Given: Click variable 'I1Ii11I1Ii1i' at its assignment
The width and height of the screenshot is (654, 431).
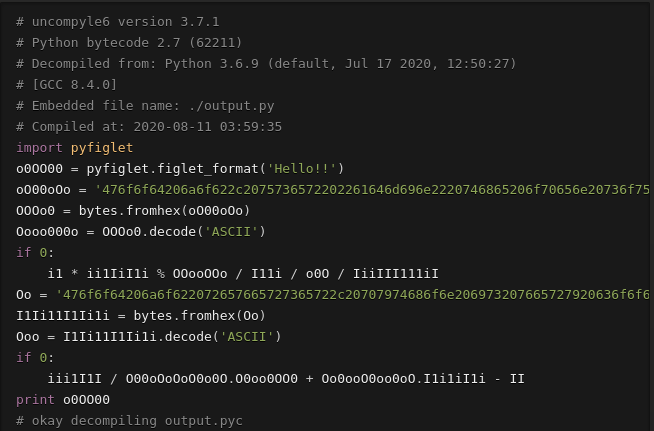Looking at the screenshot, I should pyautogui.click(x=63, y=315).
